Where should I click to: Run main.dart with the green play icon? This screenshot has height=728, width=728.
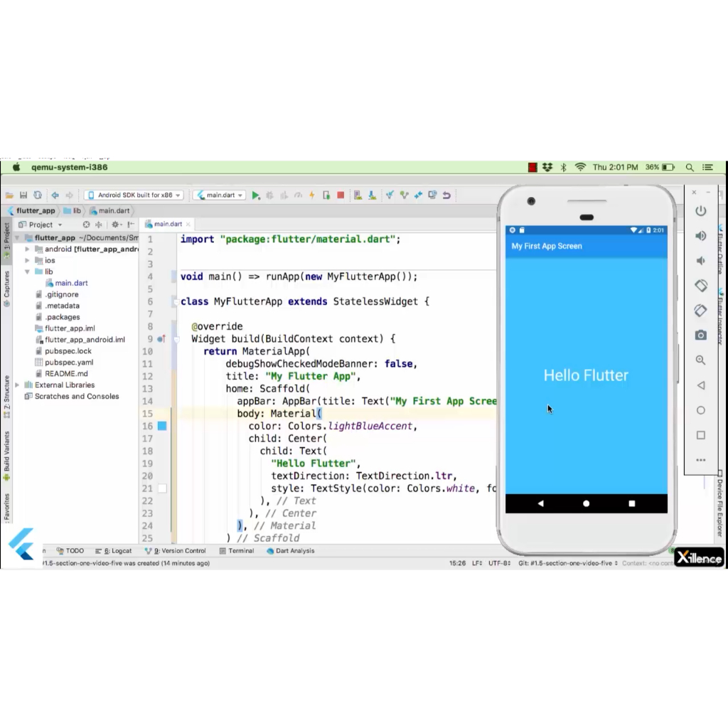[x=255, y=196]
